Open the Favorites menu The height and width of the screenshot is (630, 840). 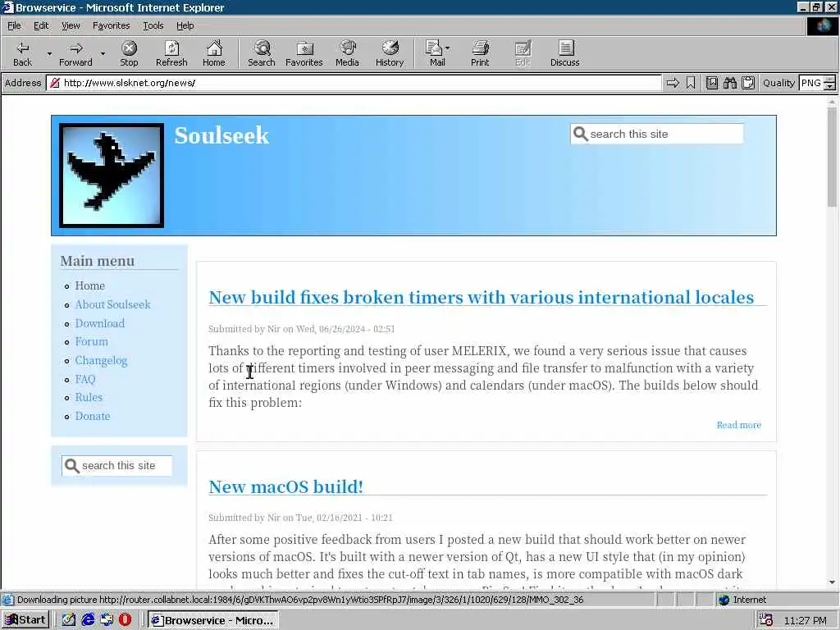click(x=111, y=25)
